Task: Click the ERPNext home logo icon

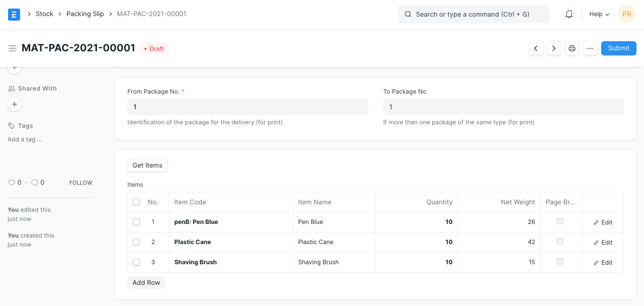Action: tap(14, 14)
